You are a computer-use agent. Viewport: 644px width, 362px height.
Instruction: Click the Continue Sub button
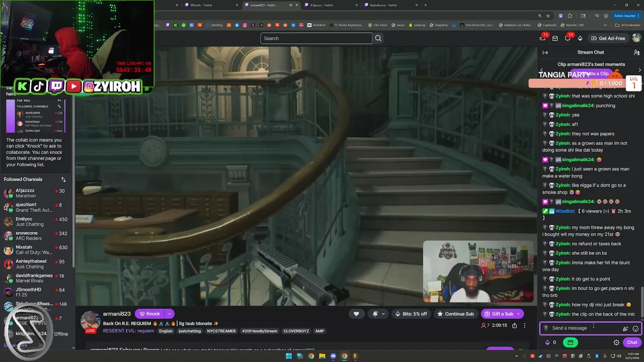(x=456, y=314)
